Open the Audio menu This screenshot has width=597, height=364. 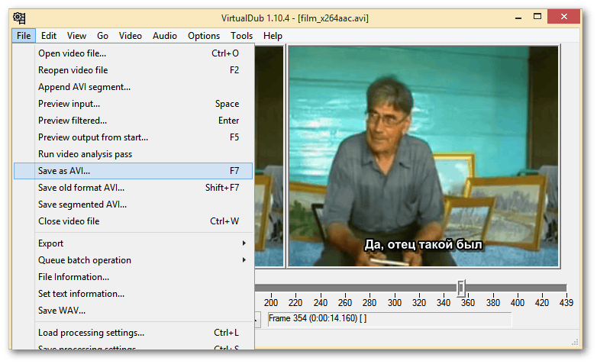coord(164,36)
